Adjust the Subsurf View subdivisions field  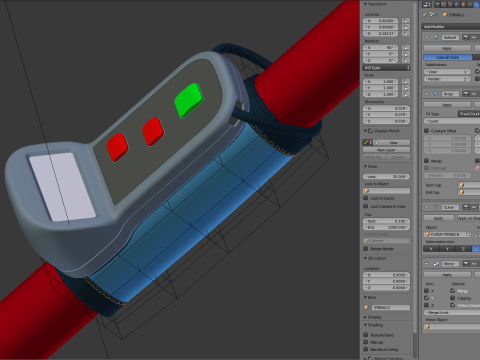click(447, 72)
